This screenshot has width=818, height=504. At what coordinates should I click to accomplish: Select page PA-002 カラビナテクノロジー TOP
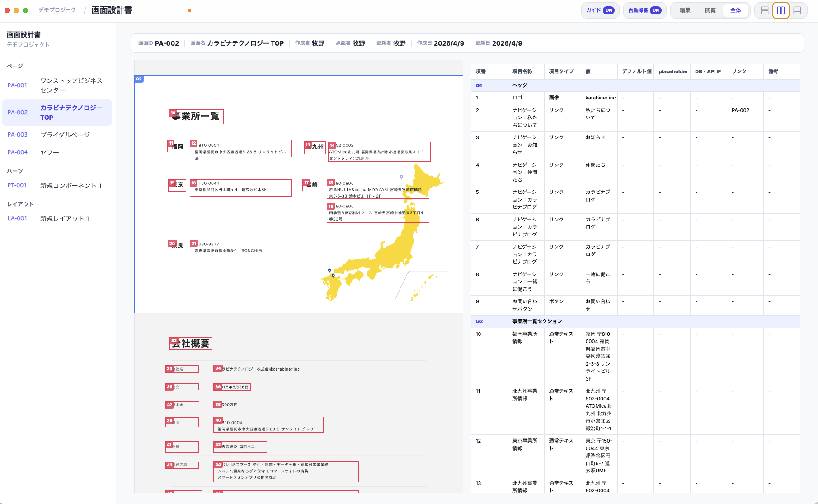pos(57,113)
